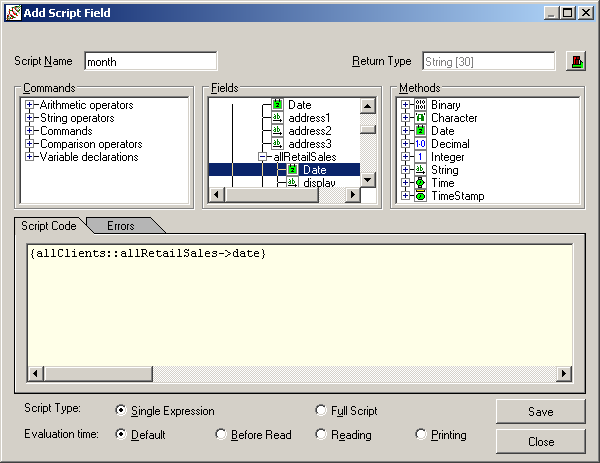Expand String operators node
The image size is (600, 463).
29,117
